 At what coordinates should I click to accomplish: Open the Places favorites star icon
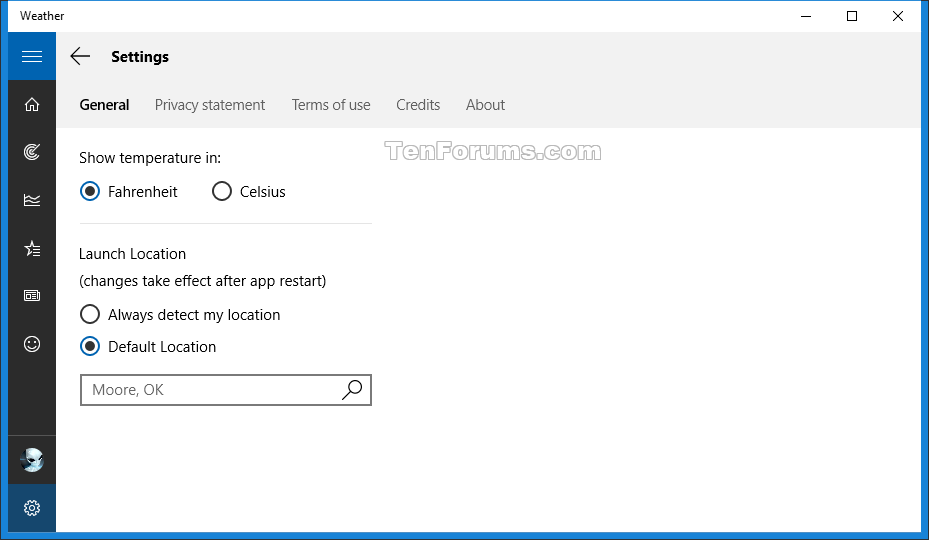(32, 248)
